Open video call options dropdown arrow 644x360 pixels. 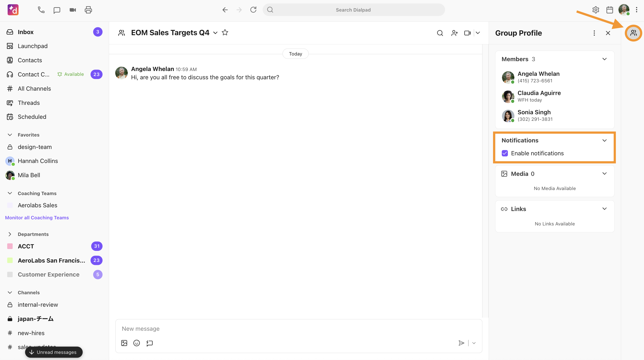pyautogui.click(x=478, y=33)
